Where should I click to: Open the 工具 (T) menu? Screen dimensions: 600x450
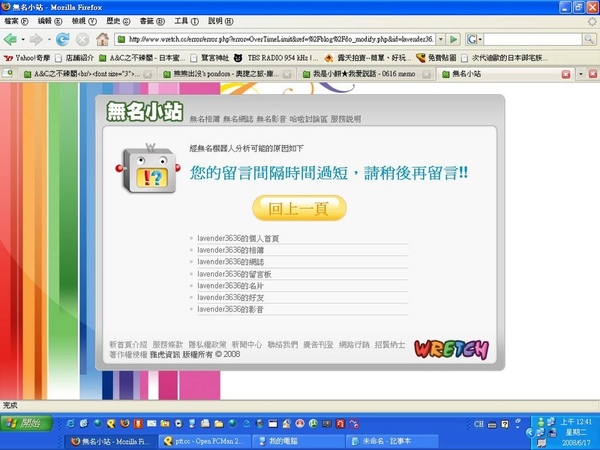(186, 21)
